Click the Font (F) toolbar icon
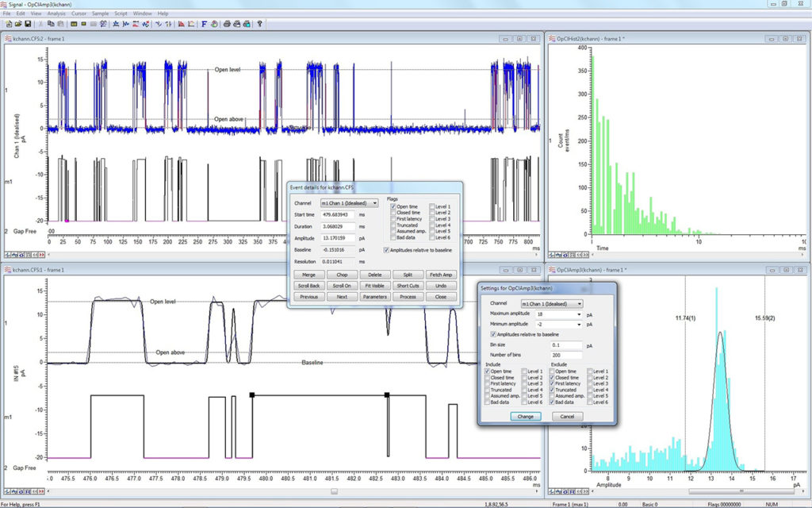This screenshot has height=508, width=812. click(x=204, y=25)
